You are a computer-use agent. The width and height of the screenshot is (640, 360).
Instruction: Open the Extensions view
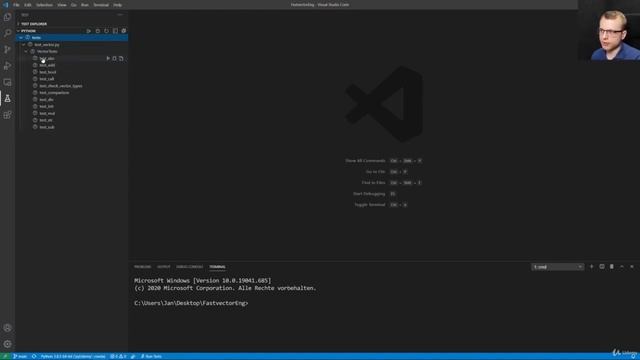click(x=7, y=115)
